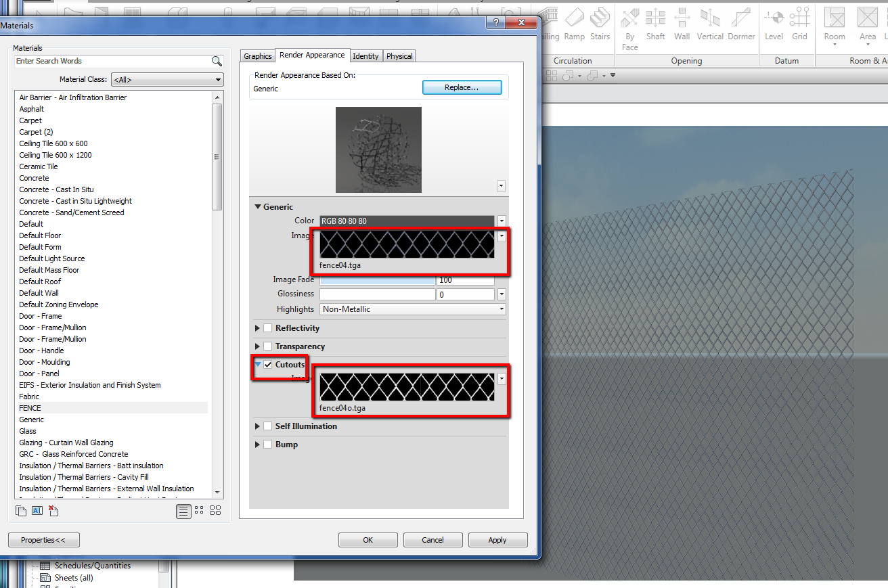Switch materials to large icons view
Image resolution: width=888 pixels, height=588 pixels.
tap(215, 511)
